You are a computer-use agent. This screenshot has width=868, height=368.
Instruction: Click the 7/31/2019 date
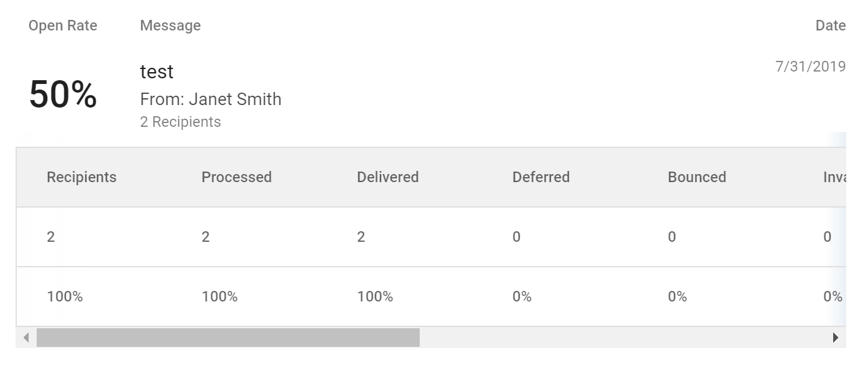[810, 67]
